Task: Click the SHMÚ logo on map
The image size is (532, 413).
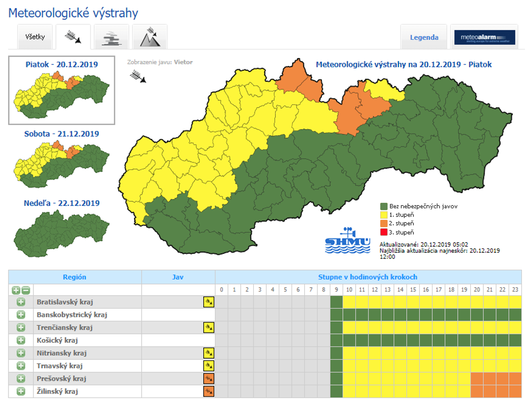Action: point(347,241)
